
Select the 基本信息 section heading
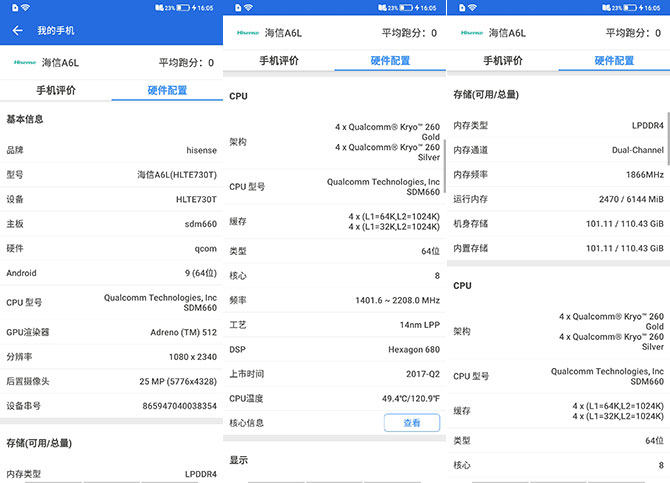(25, 119)
